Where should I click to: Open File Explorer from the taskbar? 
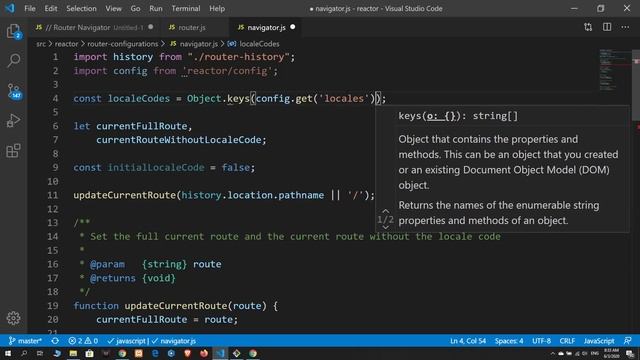[x=73, y=353]
